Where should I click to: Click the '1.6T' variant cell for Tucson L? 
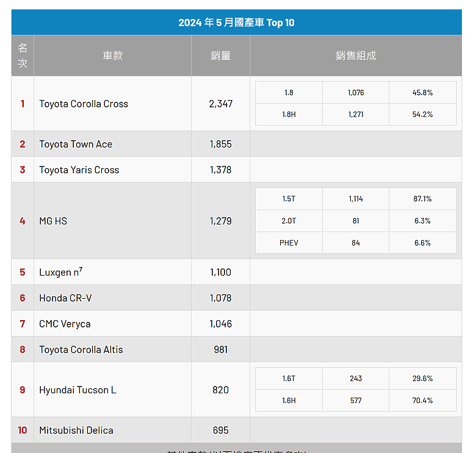tap(289, 379)
